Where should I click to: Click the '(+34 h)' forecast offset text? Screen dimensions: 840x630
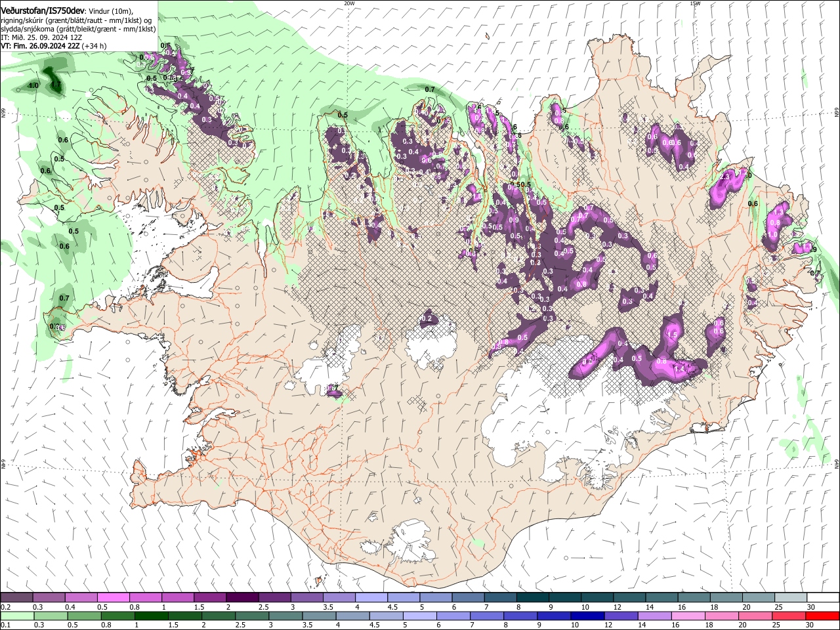94,46
